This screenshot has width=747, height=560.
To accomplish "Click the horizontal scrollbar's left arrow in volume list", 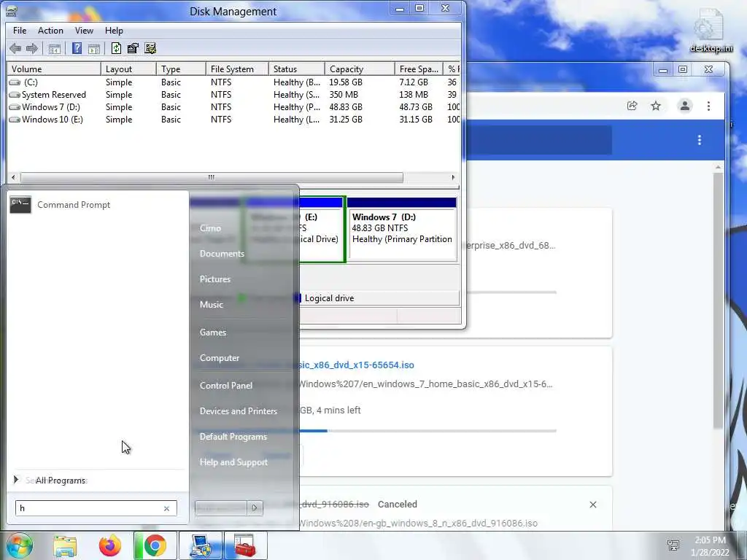I will tap(13, 177).
